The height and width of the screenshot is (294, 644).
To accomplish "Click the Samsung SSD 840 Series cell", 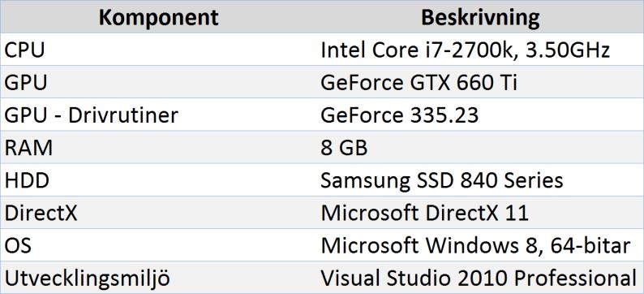I will pyautogui.click(x=480, y=179).
